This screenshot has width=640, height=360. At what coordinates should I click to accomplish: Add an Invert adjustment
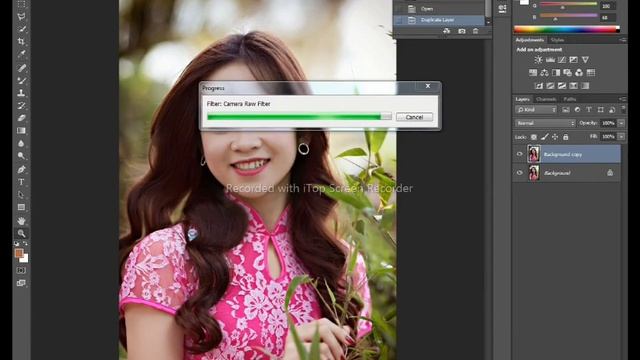tap(539, 86)
